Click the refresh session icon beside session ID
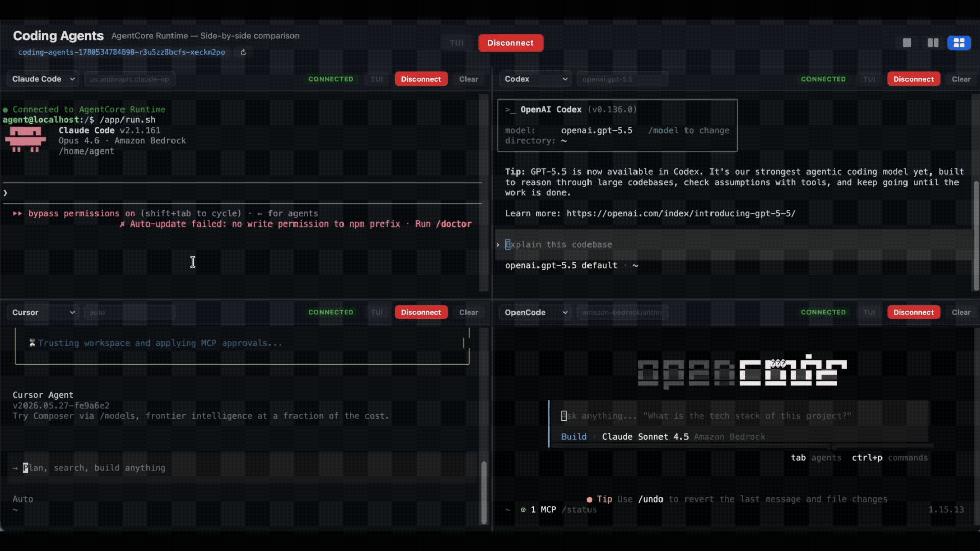The height and width of the screenshot is (551, 980). (243, 52)
